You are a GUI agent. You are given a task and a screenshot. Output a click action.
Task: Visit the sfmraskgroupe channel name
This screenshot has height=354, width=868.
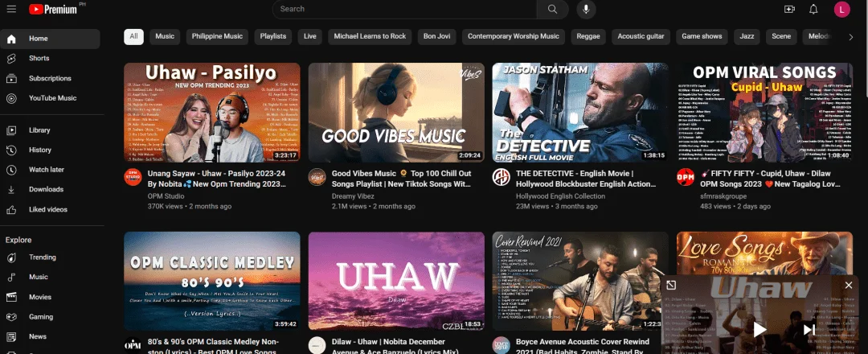click(723, 196)
